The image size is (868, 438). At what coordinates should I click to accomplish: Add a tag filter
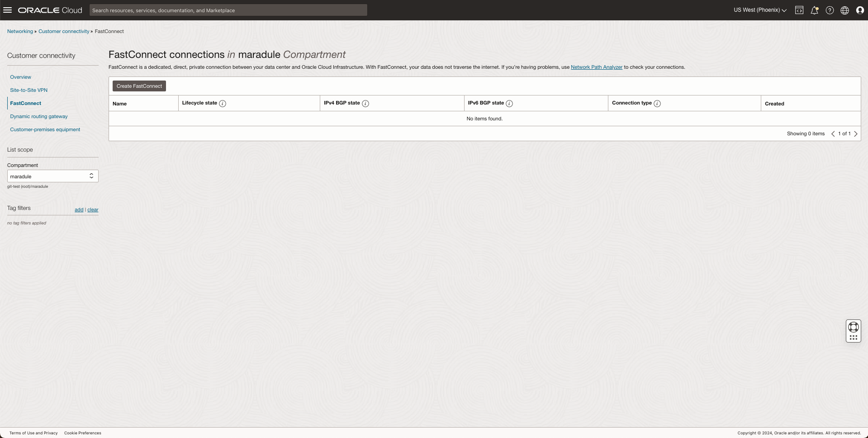point(79,209)
